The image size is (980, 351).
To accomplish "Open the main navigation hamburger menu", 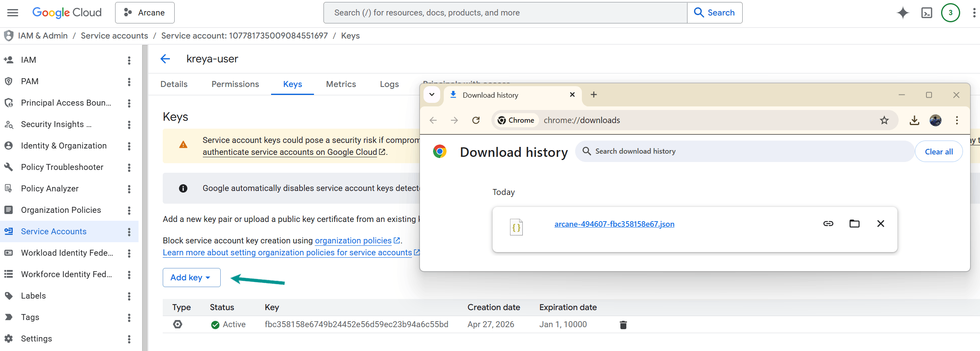I will 13,13.
